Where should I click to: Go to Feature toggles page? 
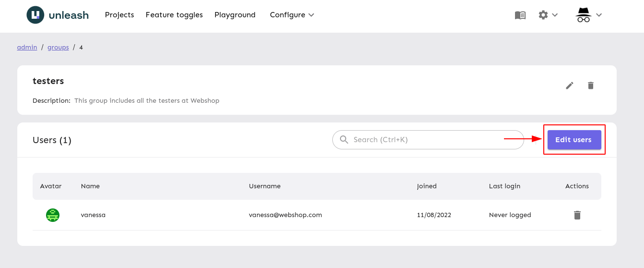coord(174,15)
